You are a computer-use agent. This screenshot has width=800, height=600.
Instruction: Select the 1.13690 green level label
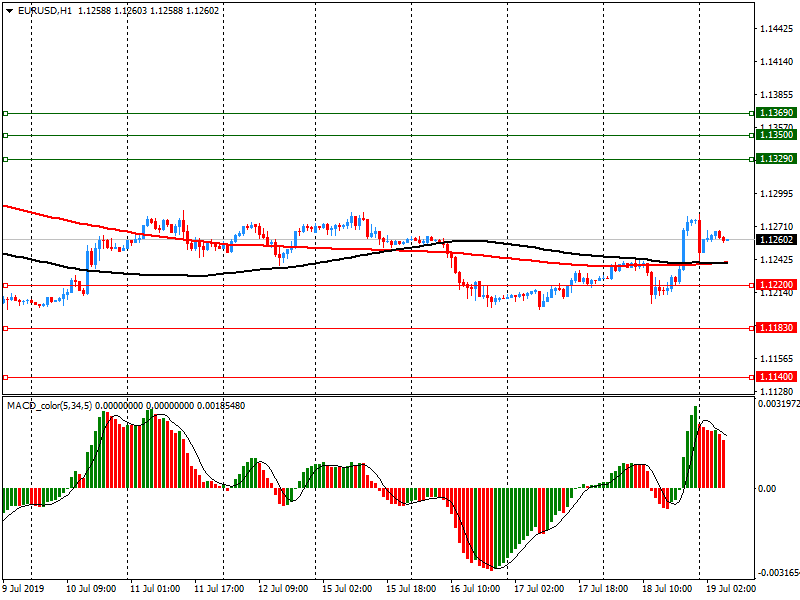tap(776, 113)
